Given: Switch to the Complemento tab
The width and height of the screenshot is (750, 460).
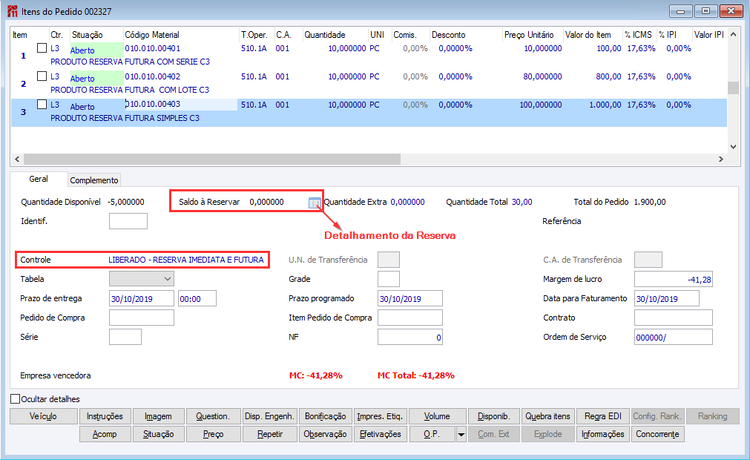Looking at the screenshot, I should coord(94,180).
